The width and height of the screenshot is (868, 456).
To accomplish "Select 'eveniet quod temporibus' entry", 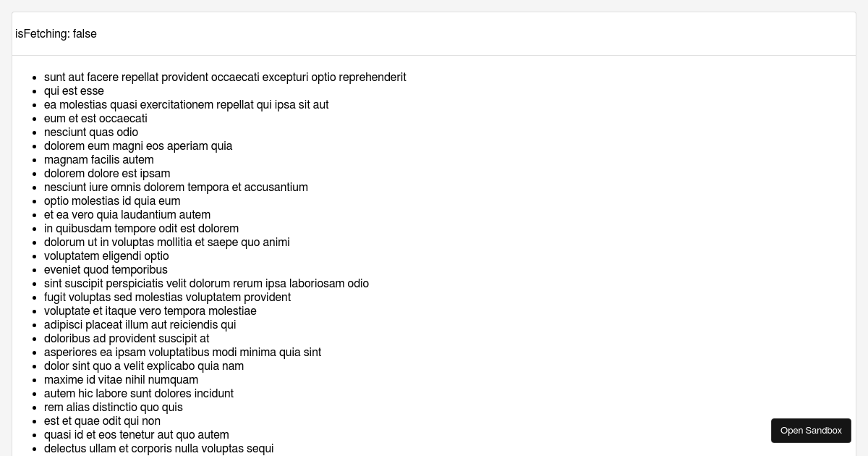I will point(106,270).
